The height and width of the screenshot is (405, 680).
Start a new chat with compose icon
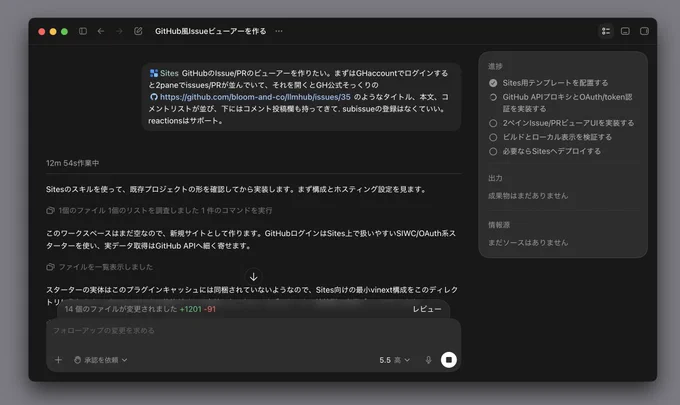pyautogui.click(x=138, y=31)
